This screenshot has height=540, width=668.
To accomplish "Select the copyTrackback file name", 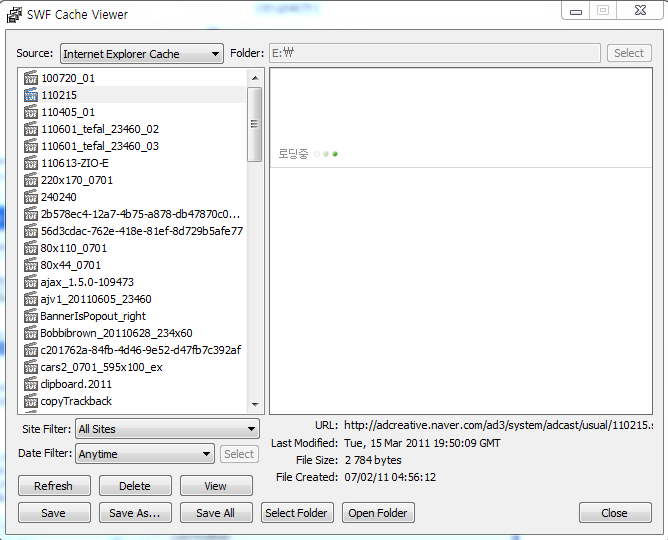I will coord(76,401).
